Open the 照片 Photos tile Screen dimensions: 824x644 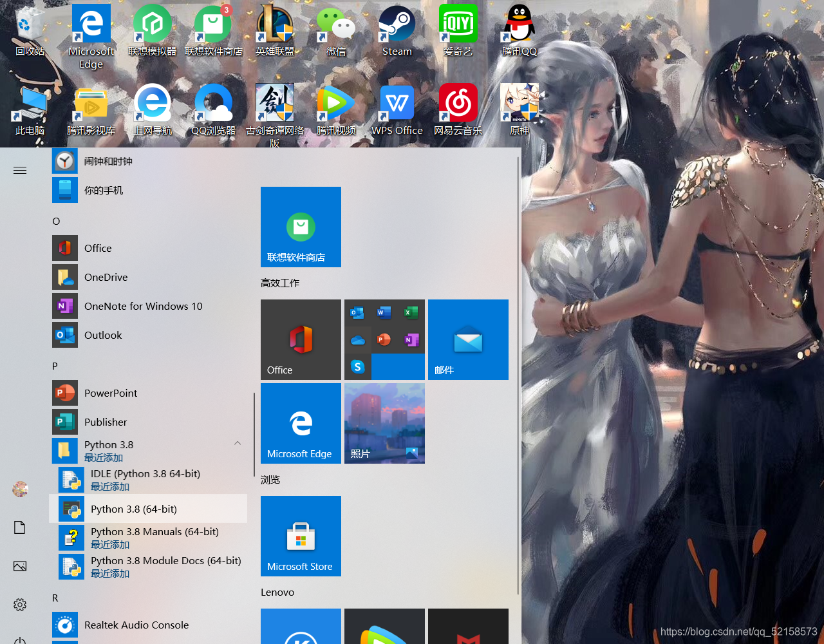tap(384, 423)
